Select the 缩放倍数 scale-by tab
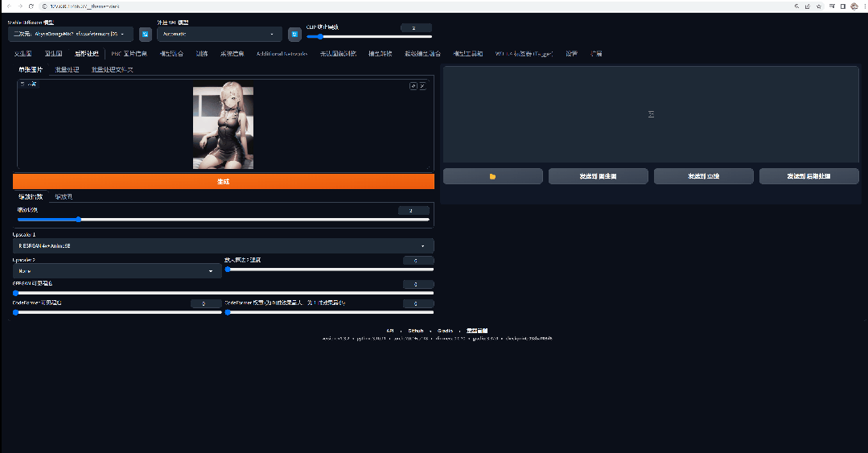Viewport: 868px width, 453px height. 31,196
